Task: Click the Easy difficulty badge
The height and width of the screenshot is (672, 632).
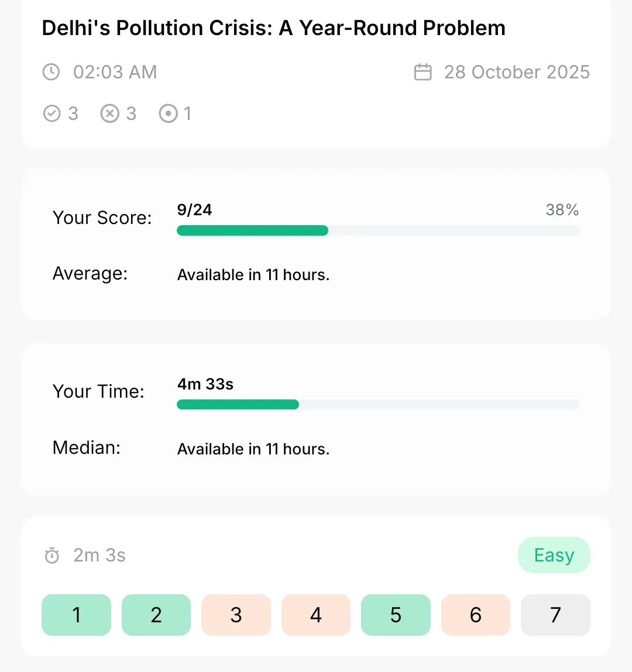Action: click(x=554, y=555)
